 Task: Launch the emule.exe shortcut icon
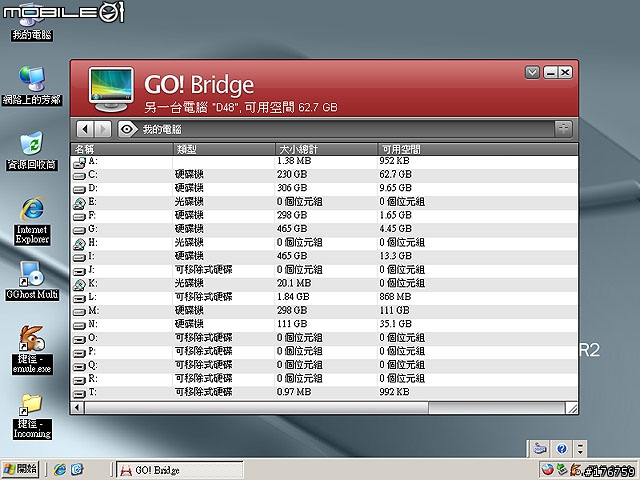pyautogui.click(x=32, y=350)
